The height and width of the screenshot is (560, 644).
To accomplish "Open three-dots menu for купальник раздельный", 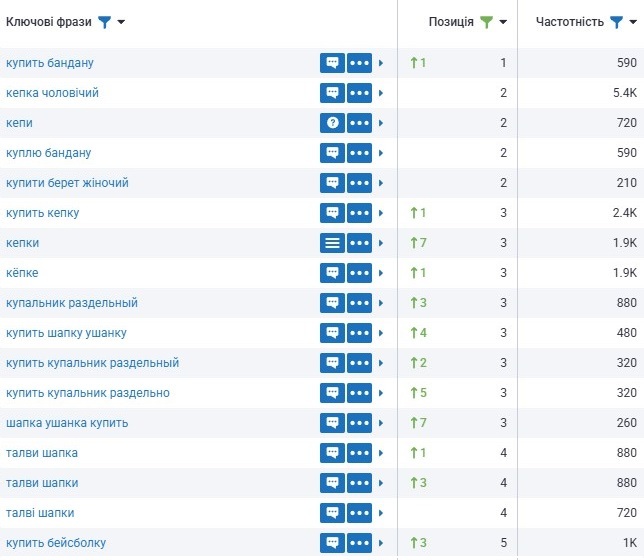I will click(x=359, y=303).
